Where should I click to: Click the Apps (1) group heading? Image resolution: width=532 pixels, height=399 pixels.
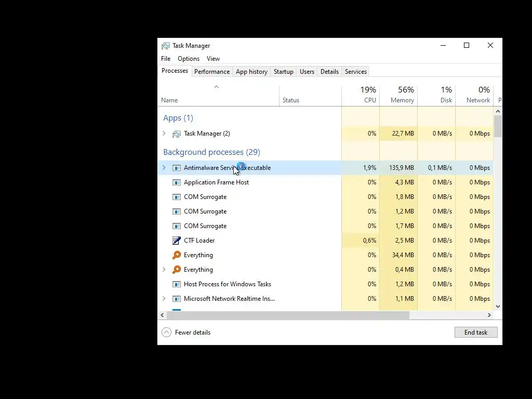(x=178, y=118)
